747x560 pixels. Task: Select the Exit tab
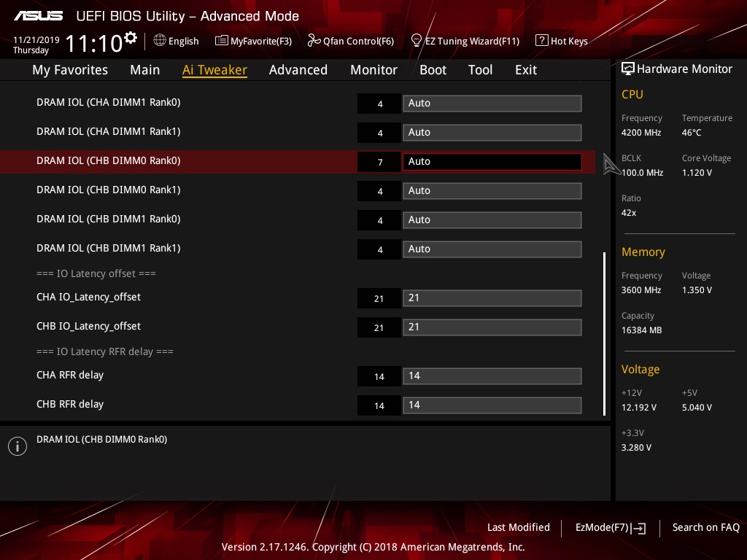(x=526, y=70)
